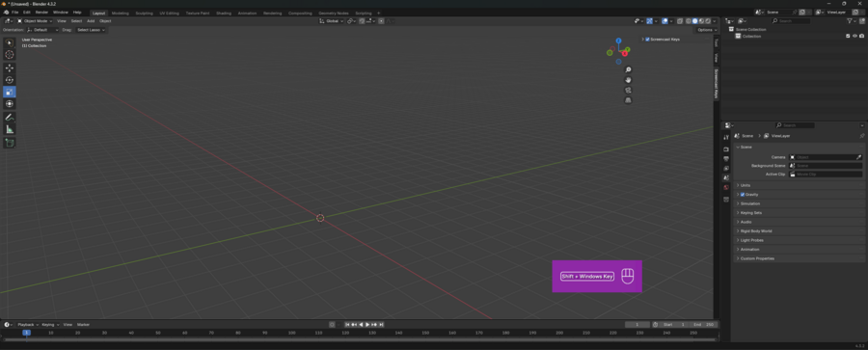Open the World properties tab icon
Image resolution: width=868 pixels, height=350 pixels.
click(726, 188)
